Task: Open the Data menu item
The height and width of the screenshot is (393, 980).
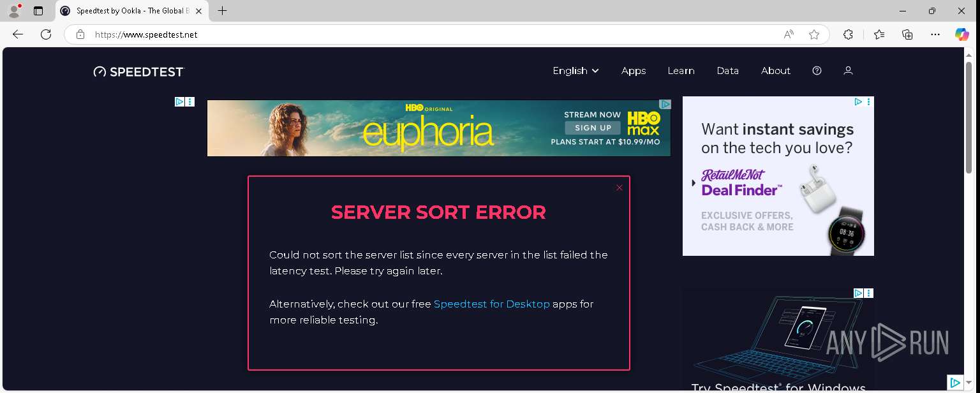Action: pos(727,71)
